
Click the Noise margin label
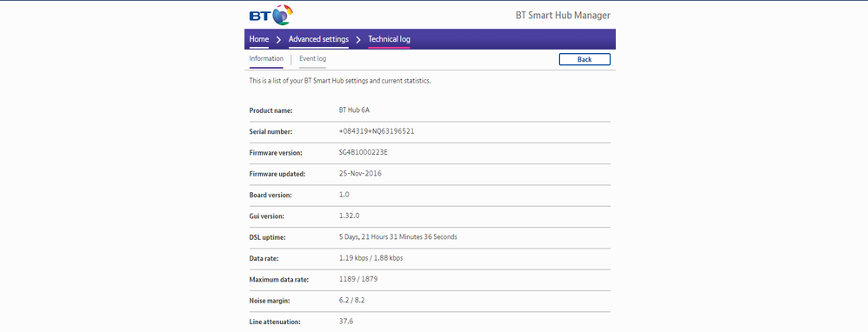(270, 301)
